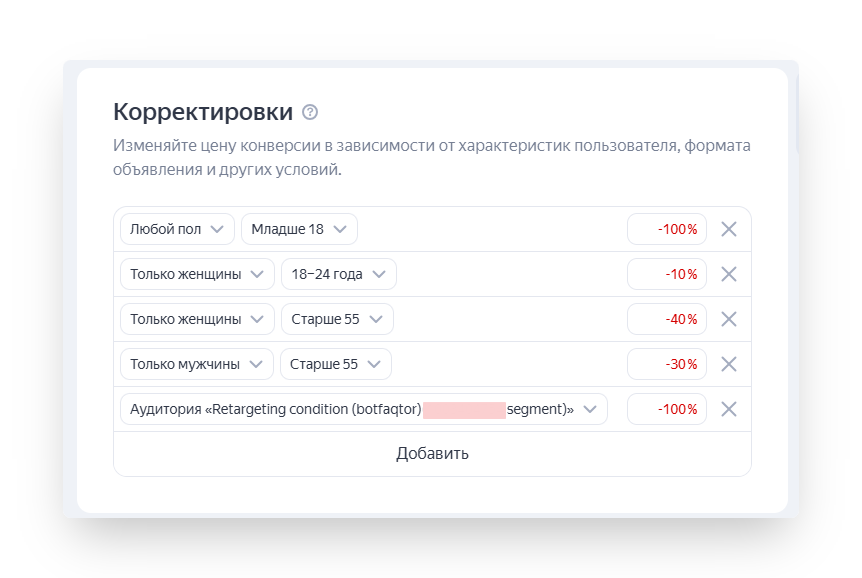Open the Любой пол gender dropdown
The width and height of the screenshot is (862, 578).
177,229
